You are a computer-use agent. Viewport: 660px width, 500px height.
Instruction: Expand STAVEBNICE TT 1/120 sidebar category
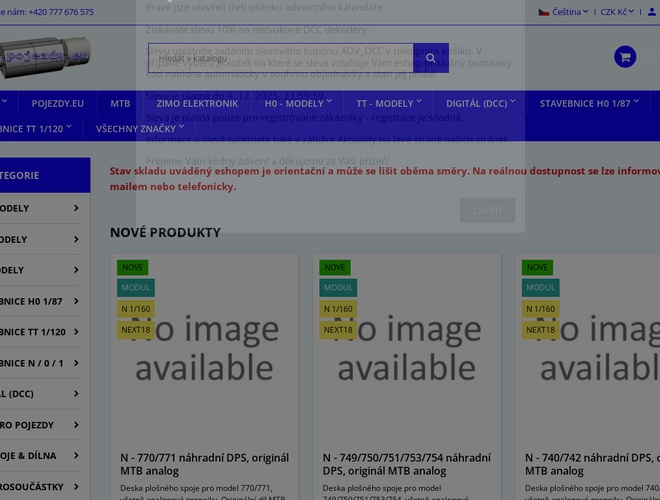tap(75, 332)
